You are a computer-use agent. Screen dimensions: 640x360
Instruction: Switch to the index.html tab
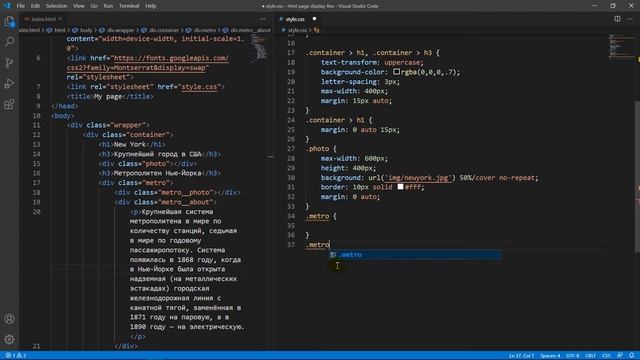tap(43, 19)
